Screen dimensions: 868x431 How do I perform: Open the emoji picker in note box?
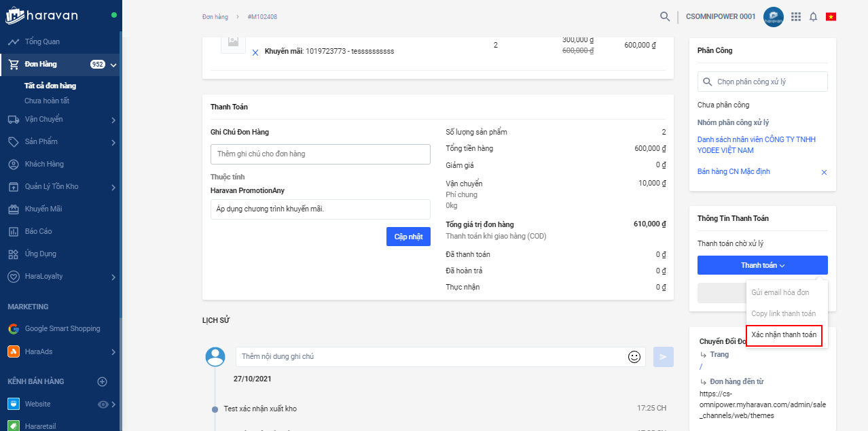[x=634, y=356]
